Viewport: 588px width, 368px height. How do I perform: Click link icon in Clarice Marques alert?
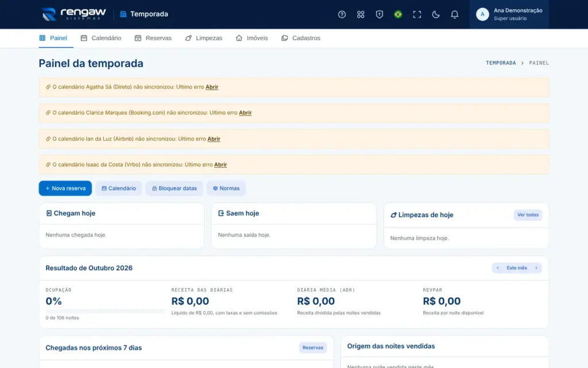pyautogui.click(x=48, y=113)
